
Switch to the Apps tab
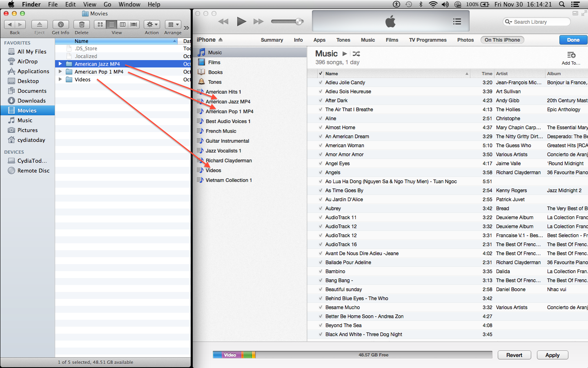click(319, 40)
